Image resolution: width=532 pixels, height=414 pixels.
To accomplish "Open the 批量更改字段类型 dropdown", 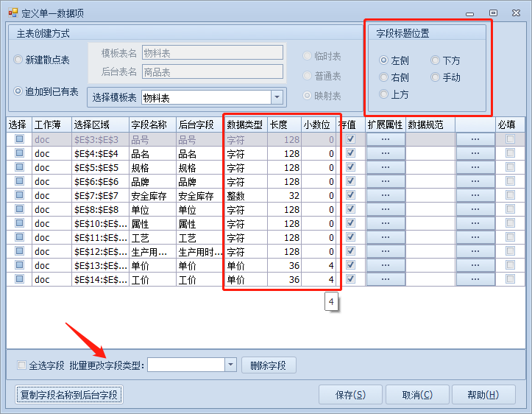I will (230, 365).
